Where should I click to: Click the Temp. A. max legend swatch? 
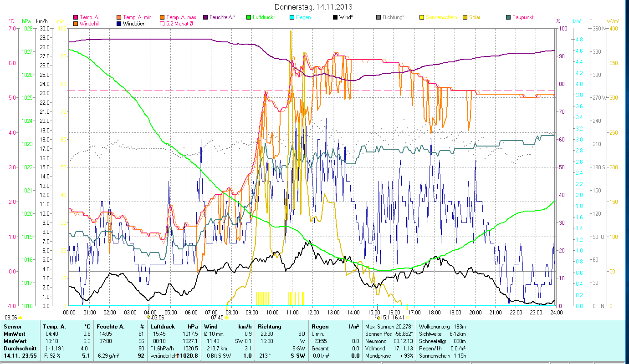tap(162, 17)
